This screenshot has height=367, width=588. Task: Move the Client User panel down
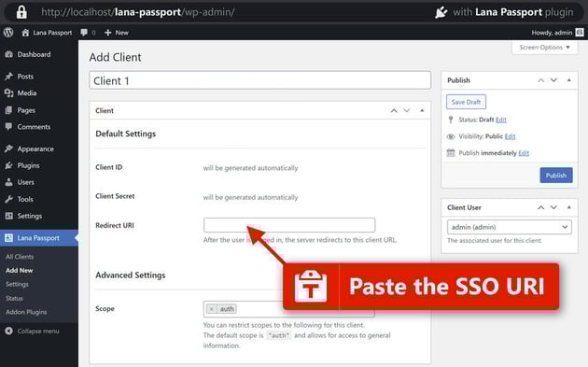553,207
